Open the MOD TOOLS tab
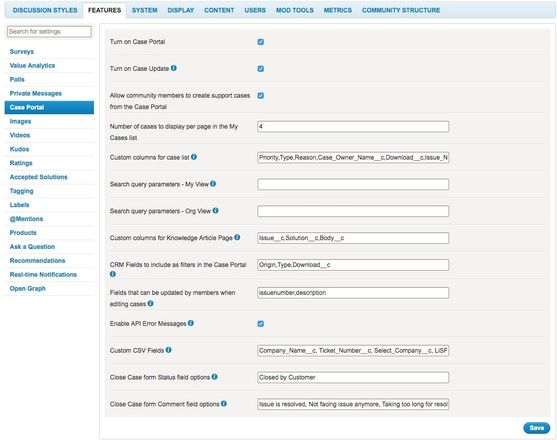The width and height of the screenshot is (557, 440). point(295,10)
